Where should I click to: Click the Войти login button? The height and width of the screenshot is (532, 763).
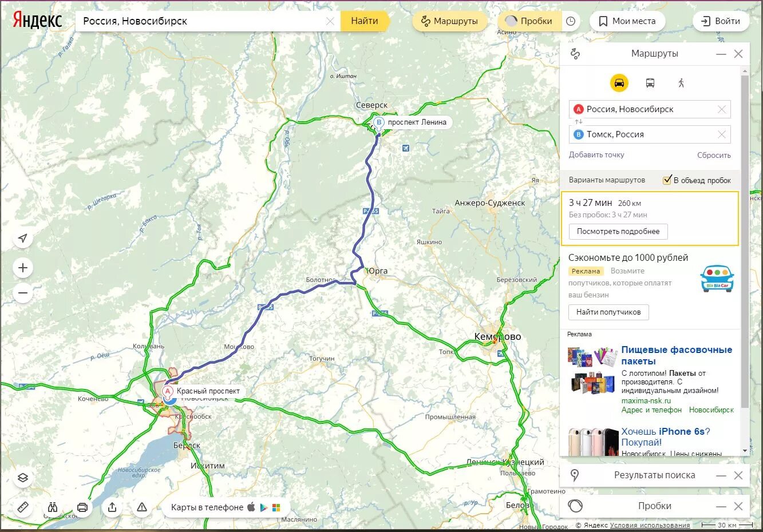721,21
